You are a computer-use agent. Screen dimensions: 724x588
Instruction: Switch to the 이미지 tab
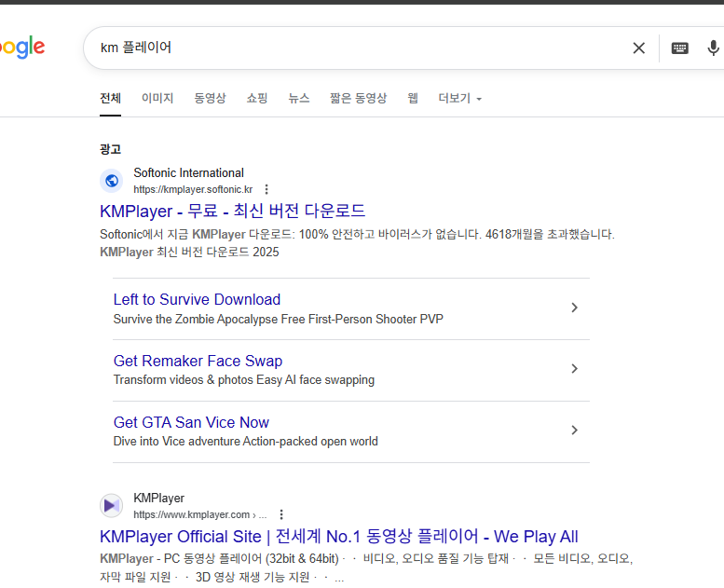point(157,99)
